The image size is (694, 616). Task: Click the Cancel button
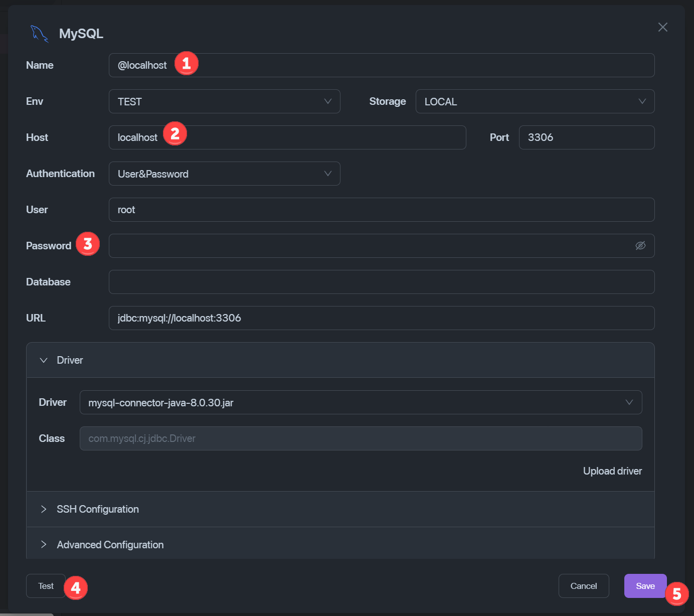[x=584, y=586]
